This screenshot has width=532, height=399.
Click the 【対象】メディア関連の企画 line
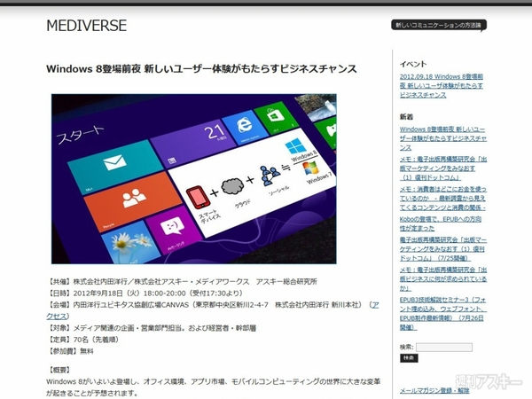pyautogui.click(x=152, y=328)
